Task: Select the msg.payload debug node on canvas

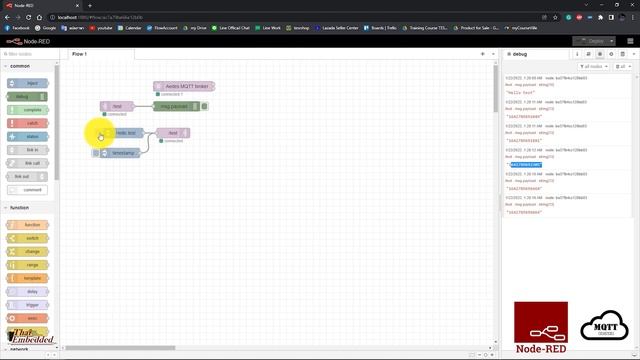Action: click(x=177, y=106)
